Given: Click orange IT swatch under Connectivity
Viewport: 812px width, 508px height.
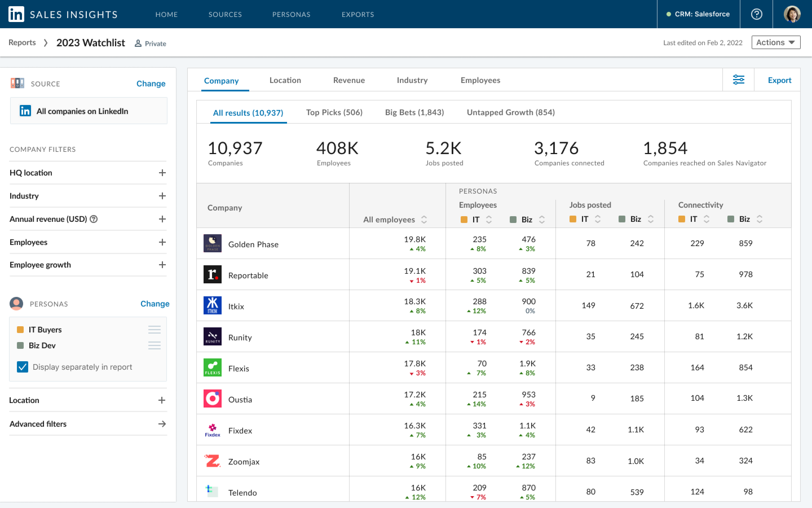Looking at the screenshot, I should (681, 219).
